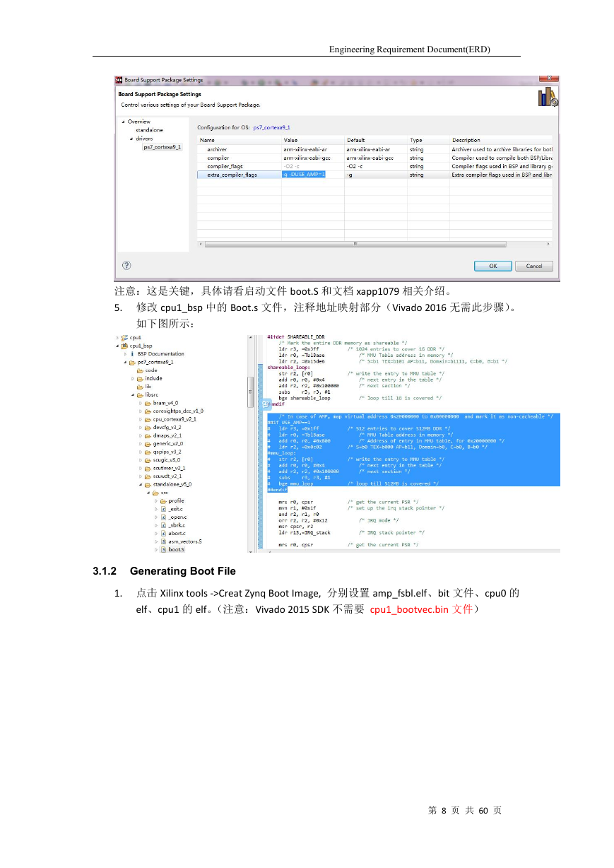614x868 pixels.
Task: Select the src folder under standalone_v5_0
Action: point(163,492)
